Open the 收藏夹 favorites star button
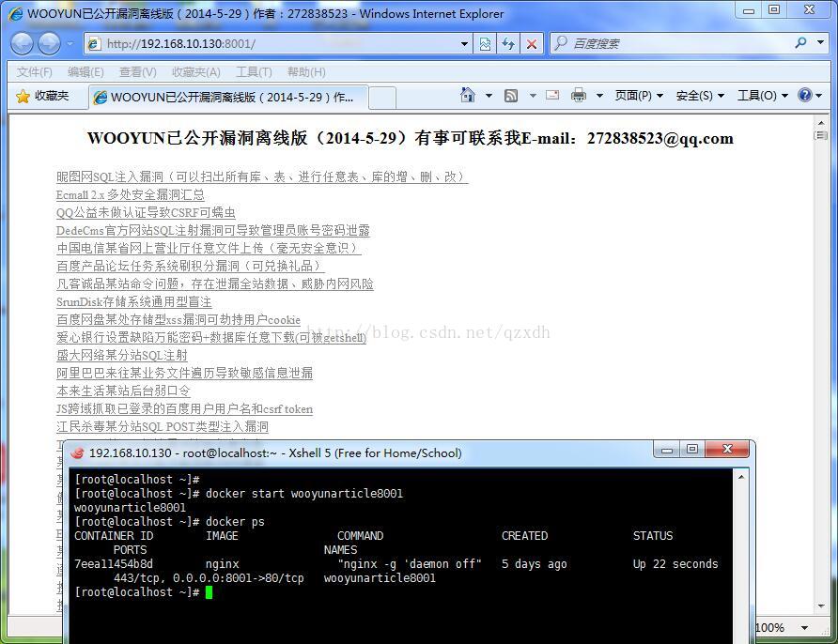838x644 pixels. point(42,96)
